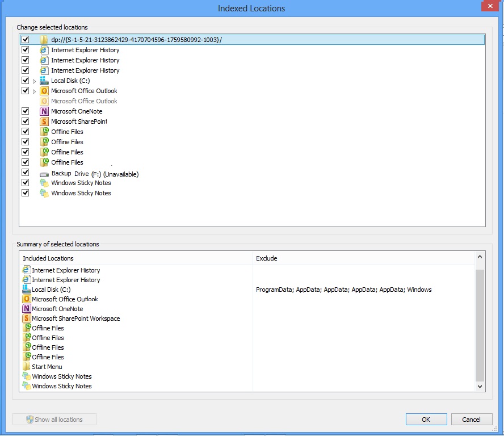
Task: Click the summary scrollbar up arrow
Action: [480, 257]
